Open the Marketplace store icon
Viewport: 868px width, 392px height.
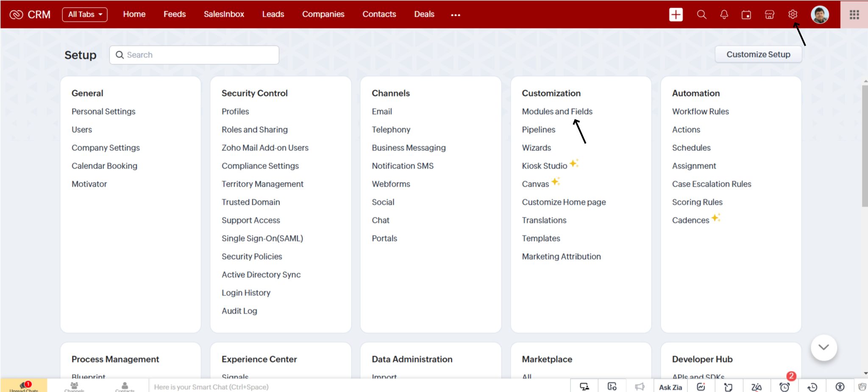(x=769, y=14)
